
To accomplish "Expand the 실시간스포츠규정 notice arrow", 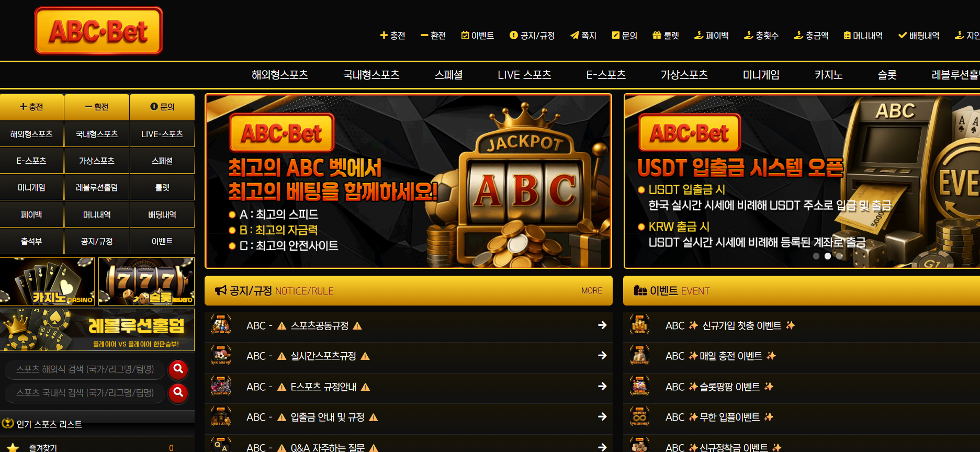I will click(602, 356).
